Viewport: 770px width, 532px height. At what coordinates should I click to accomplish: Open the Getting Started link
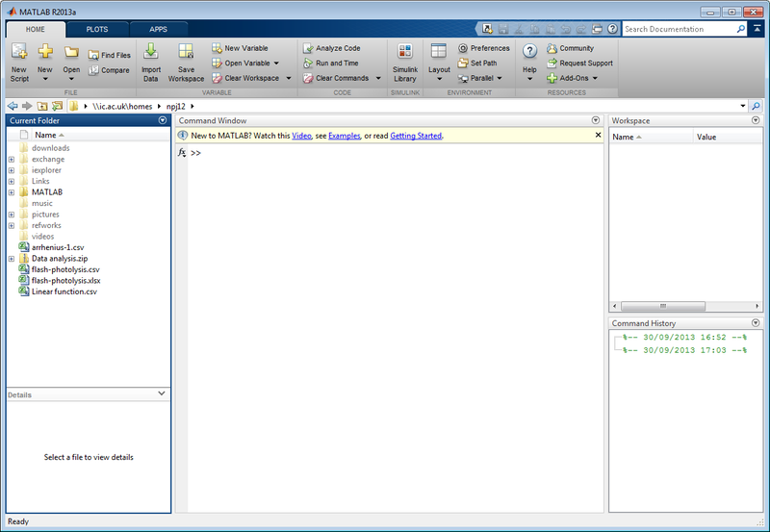point(416,136)
